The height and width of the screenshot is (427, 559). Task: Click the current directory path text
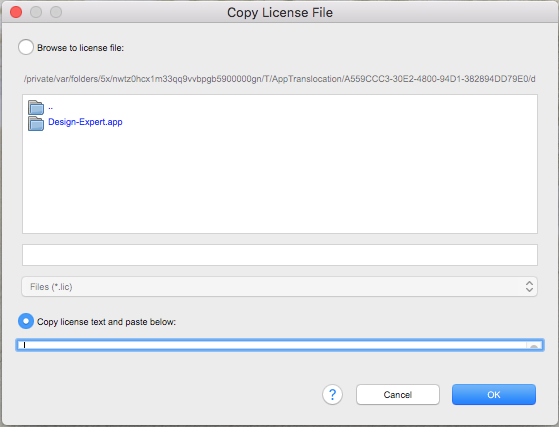(x=280, y=79)
